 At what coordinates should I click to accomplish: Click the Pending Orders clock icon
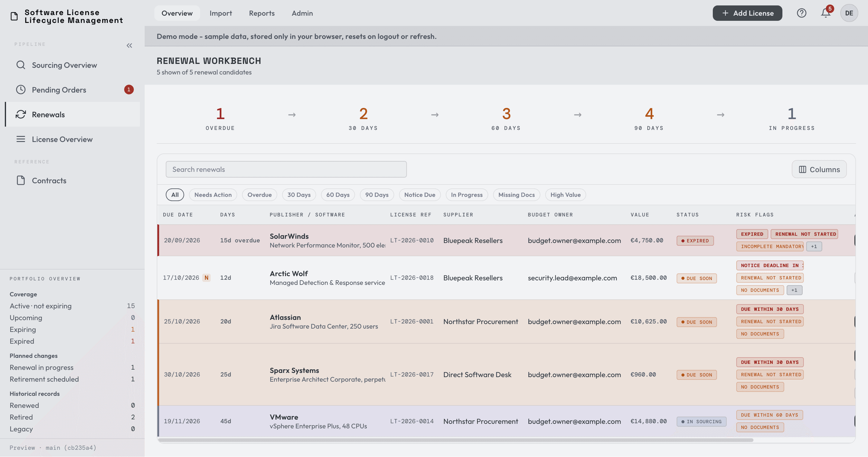[21, 90]
